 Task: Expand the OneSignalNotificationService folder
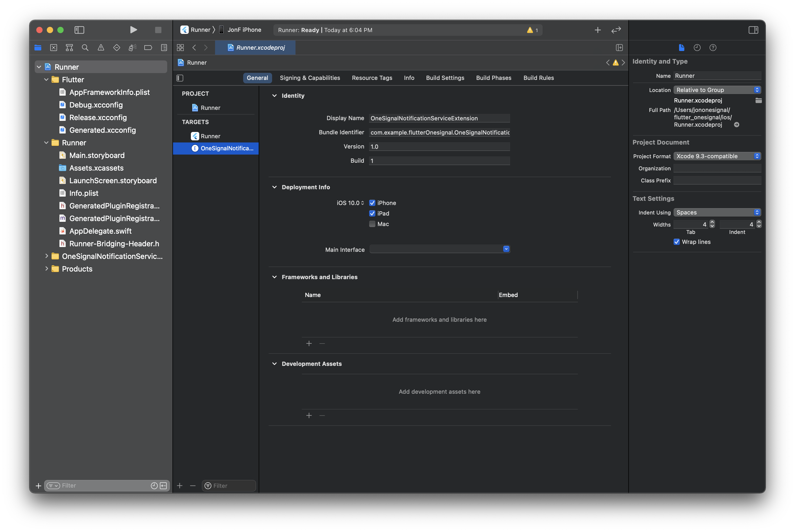tap(47, 256)
